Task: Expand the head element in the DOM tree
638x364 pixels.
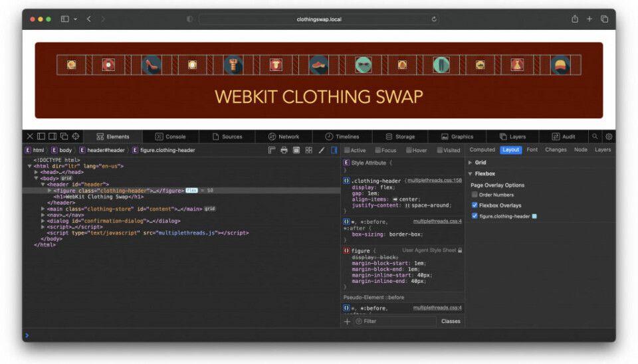Action: tap(36, 172)
